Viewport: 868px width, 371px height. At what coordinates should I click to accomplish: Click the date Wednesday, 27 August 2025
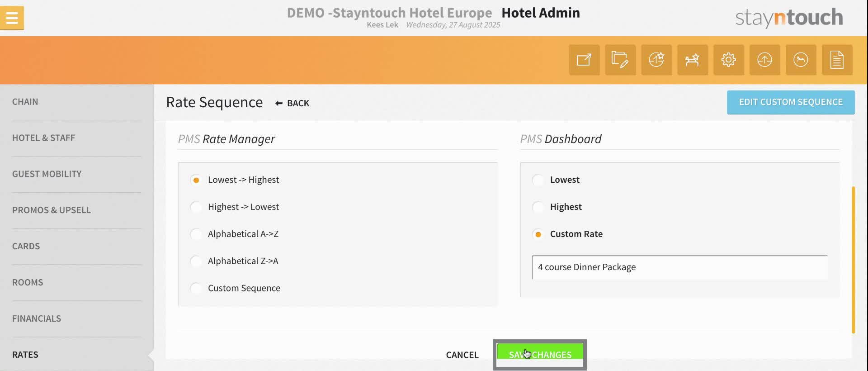coord(453,25)
